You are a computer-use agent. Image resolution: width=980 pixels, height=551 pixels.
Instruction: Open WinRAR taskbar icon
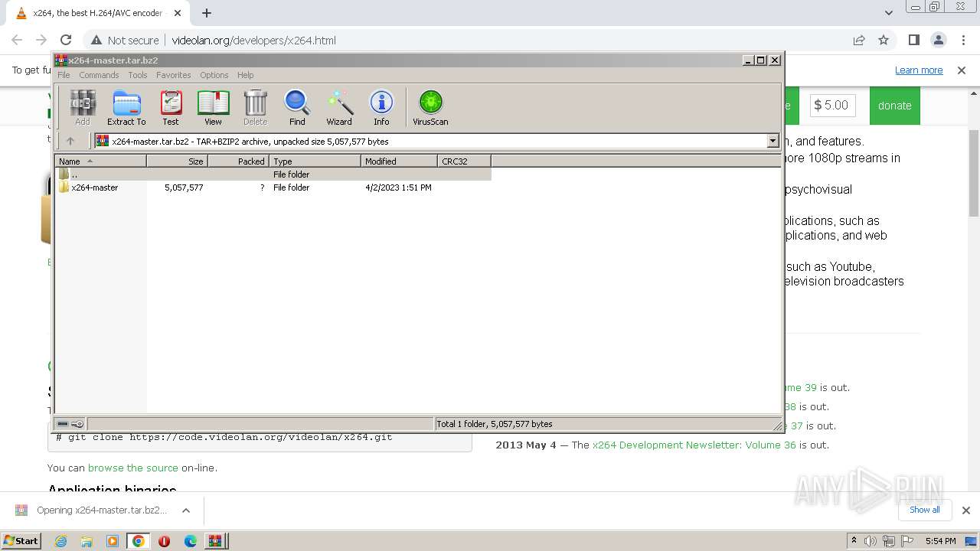click(x=214, y=541)
